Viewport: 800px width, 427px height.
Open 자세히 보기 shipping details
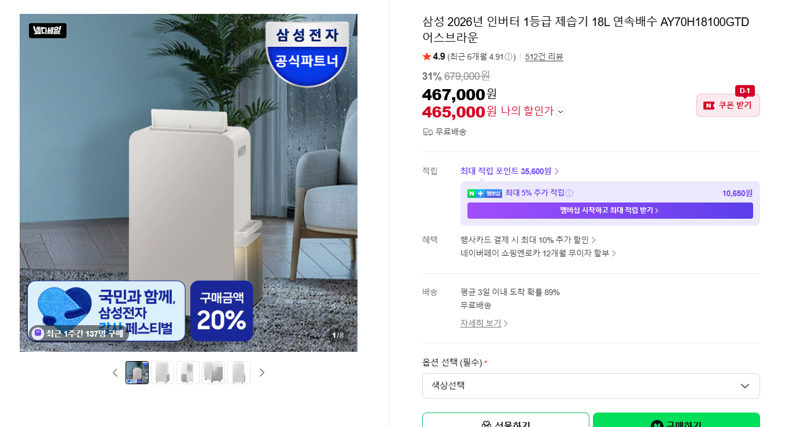click(x=484, y=323)
